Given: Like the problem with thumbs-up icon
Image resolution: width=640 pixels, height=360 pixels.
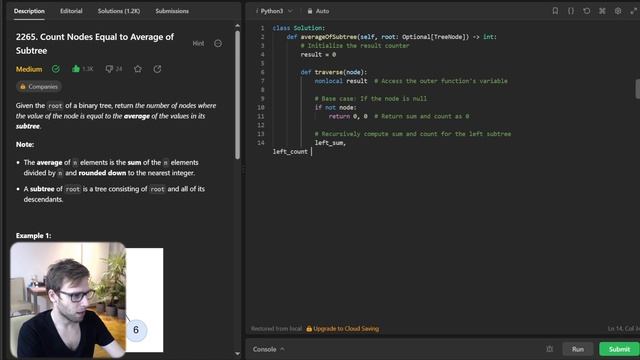Looking at the screenshot, I should tap(76, 69).
